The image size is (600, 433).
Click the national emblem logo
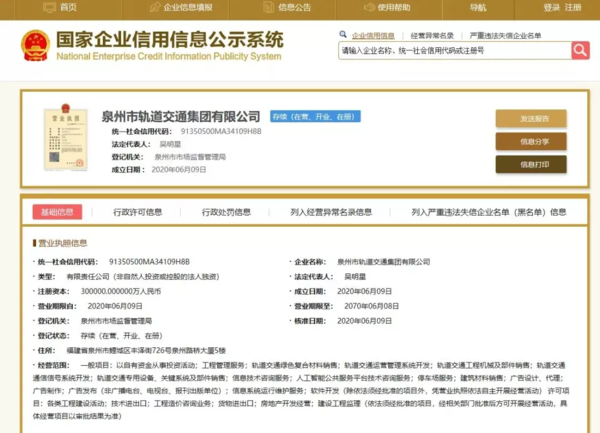35,46
